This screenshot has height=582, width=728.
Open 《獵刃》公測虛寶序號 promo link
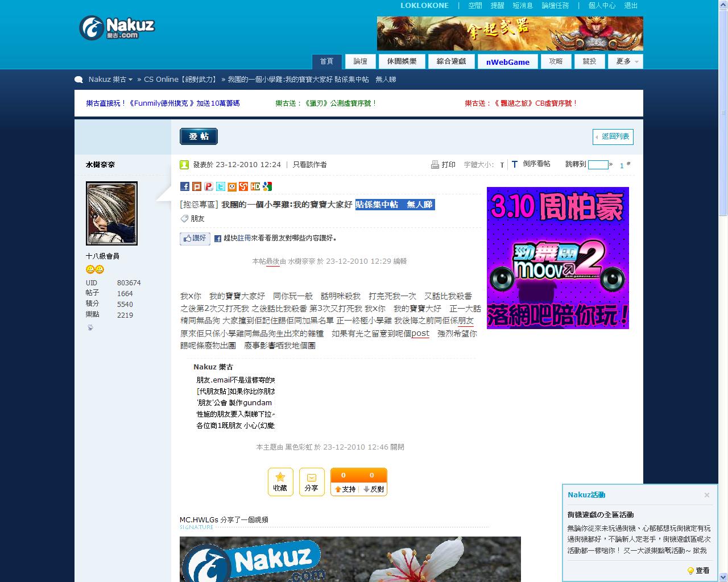[326, 103]
